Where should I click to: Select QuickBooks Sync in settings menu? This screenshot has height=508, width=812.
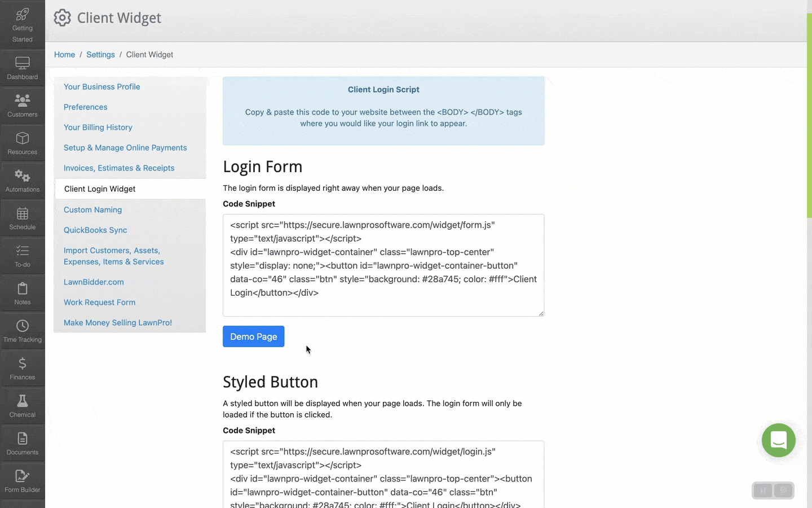[x=95, y=230]
